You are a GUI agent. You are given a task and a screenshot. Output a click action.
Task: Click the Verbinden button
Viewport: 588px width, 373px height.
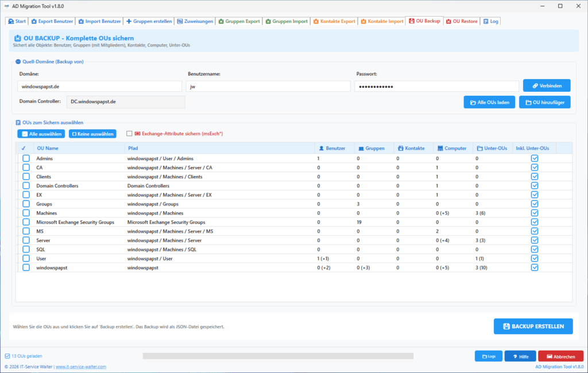(547, 86)
